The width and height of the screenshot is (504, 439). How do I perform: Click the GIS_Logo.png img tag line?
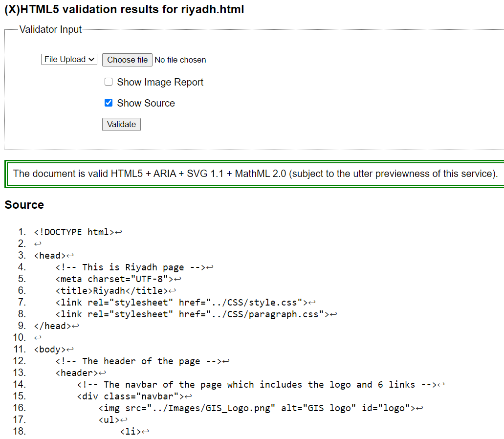click(x=257, y=408)
